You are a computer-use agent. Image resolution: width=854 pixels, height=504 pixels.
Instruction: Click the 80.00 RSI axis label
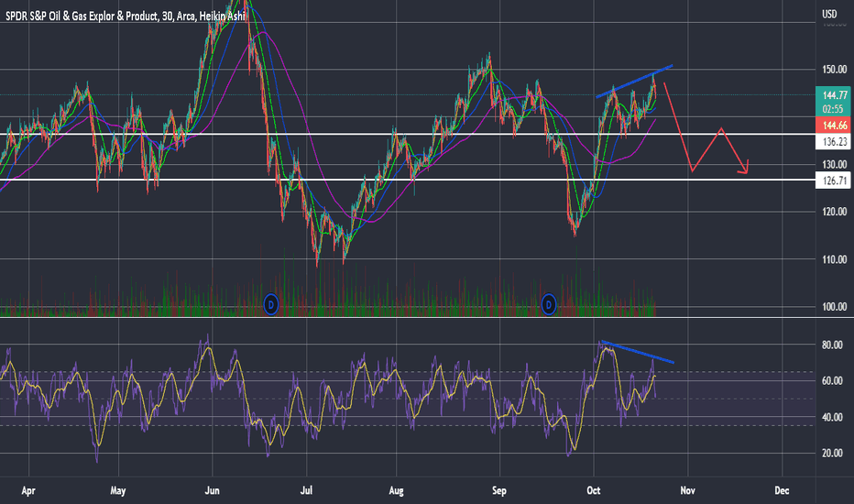coord(832,345)
